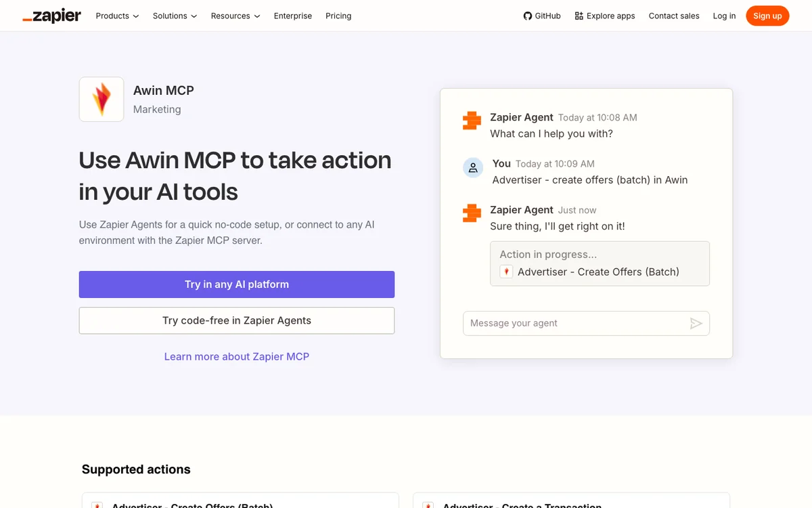Expand the Solutions menu

(175, 16)
